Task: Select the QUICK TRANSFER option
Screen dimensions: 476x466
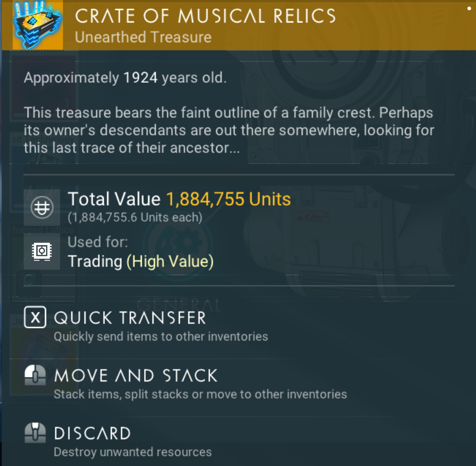Action: (130, 318)
